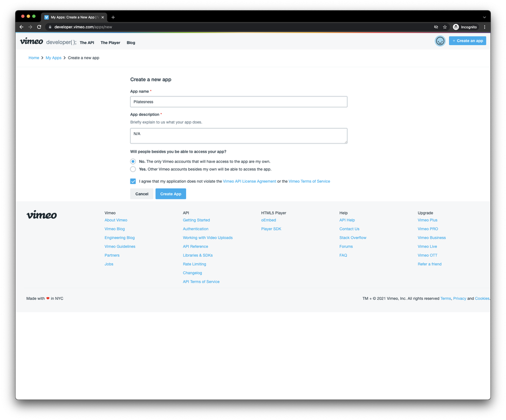Open Vimeo Business upgrade link
Viewport: 506px width, 420px height.
pyautogui.click(x=432, y=238)
